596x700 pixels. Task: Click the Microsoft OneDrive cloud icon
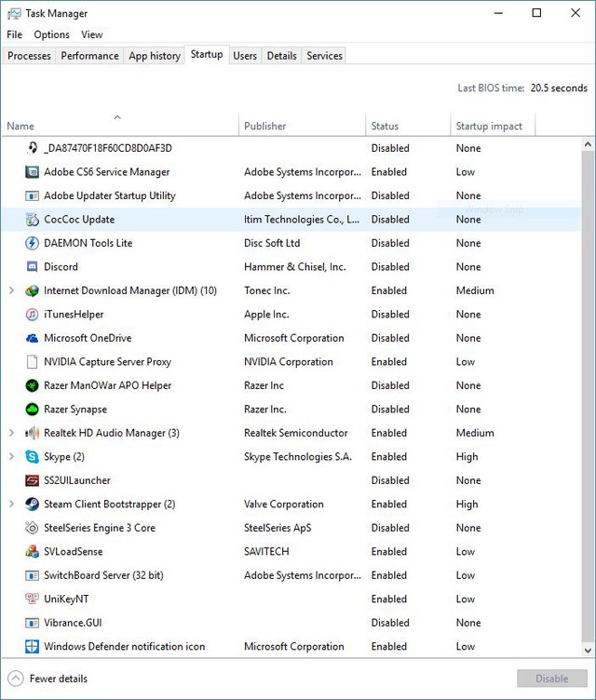click(x=32, y=338)
